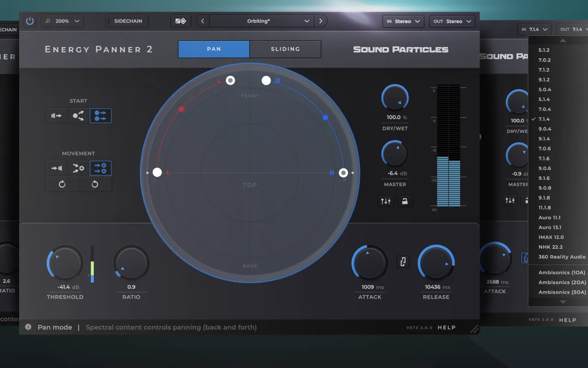588x368 pixels.
Task: Toggle the plugin power bypass icon
Action: click(30, 21)
